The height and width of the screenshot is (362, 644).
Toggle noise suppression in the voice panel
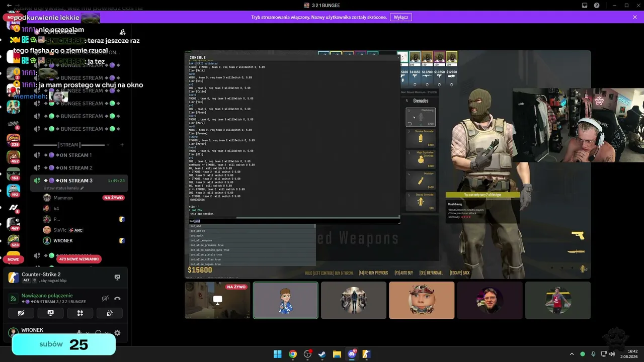point(105,298)
